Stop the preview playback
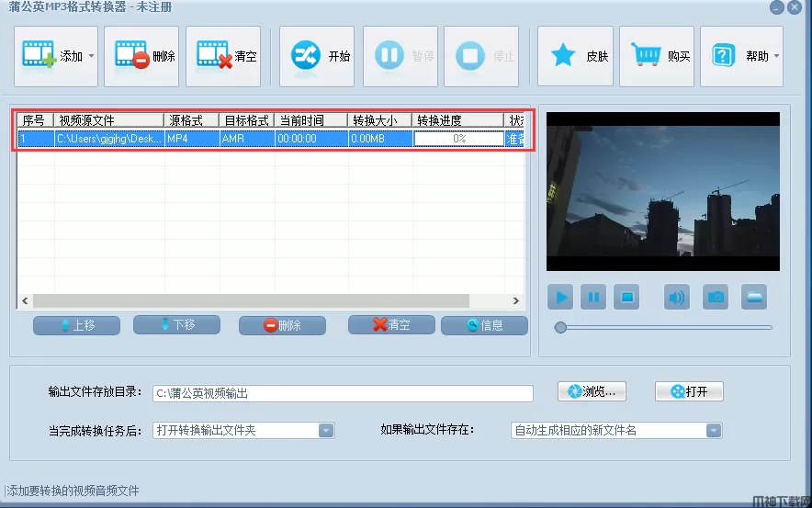This screenshot has height=508, width=812. point(627,297)
